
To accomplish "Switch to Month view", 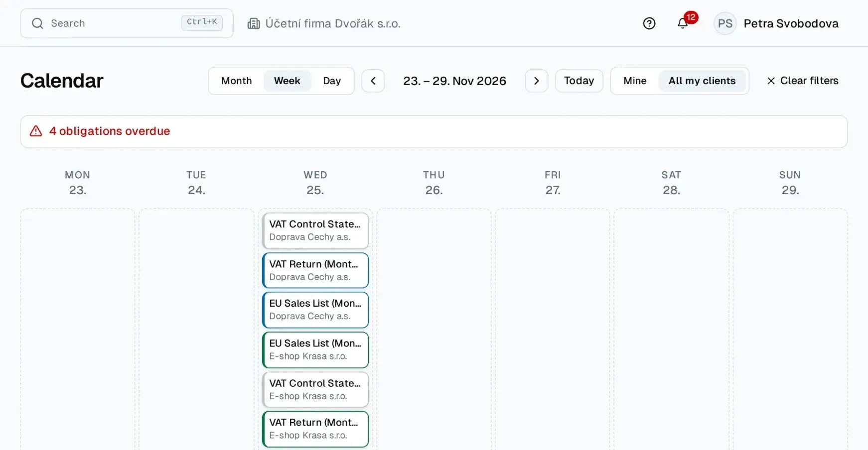I will 236,81.
